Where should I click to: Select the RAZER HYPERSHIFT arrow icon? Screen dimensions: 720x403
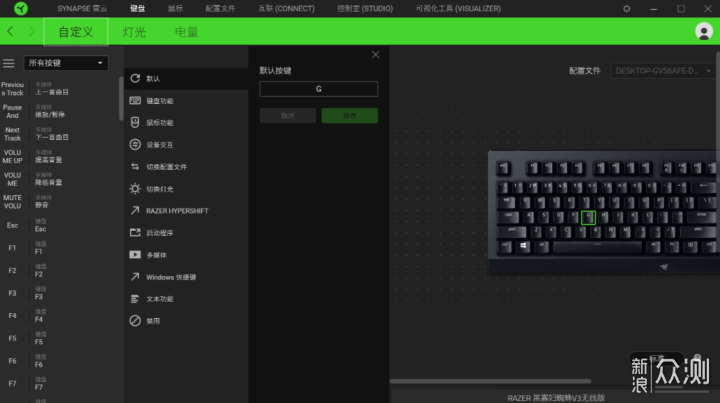[135, 211]
